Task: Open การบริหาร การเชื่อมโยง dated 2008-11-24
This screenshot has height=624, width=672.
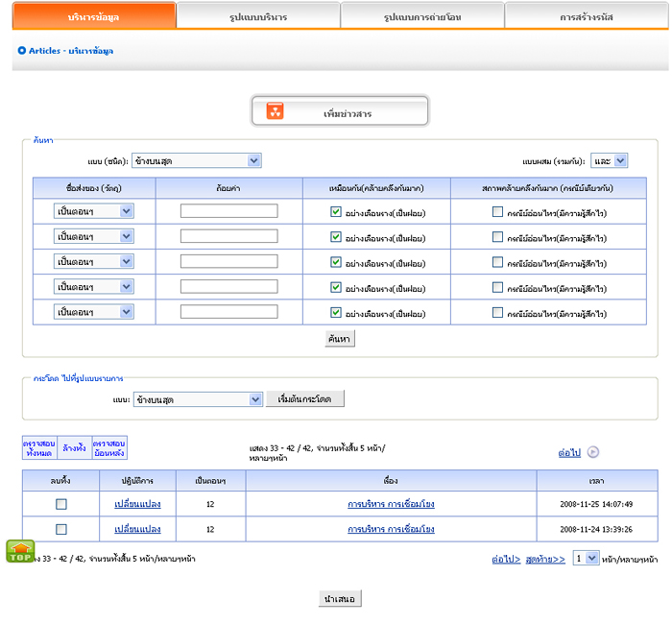Action: pyautogui.click(x=391, y=529)
